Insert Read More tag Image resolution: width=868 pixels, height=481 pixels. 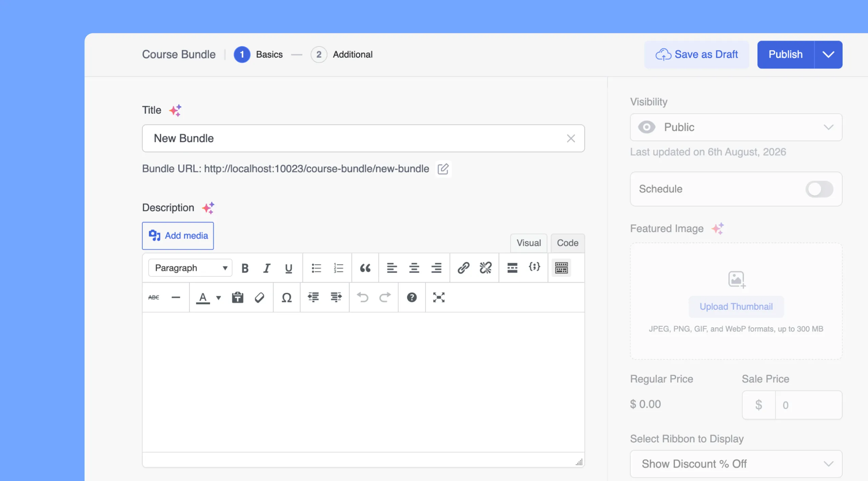[x=512, y=268]
